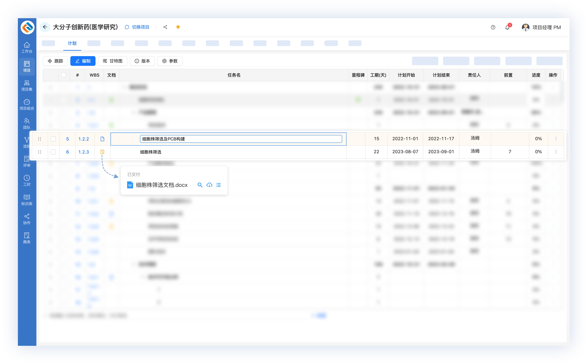Switch to 甘特图 view
The image size is (588, 364).
tap(113, 61)
